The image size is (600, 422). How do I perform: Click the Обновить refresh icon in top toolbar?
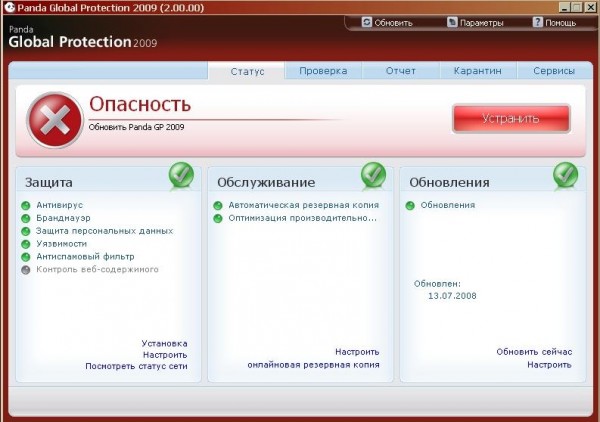point(366,22)
